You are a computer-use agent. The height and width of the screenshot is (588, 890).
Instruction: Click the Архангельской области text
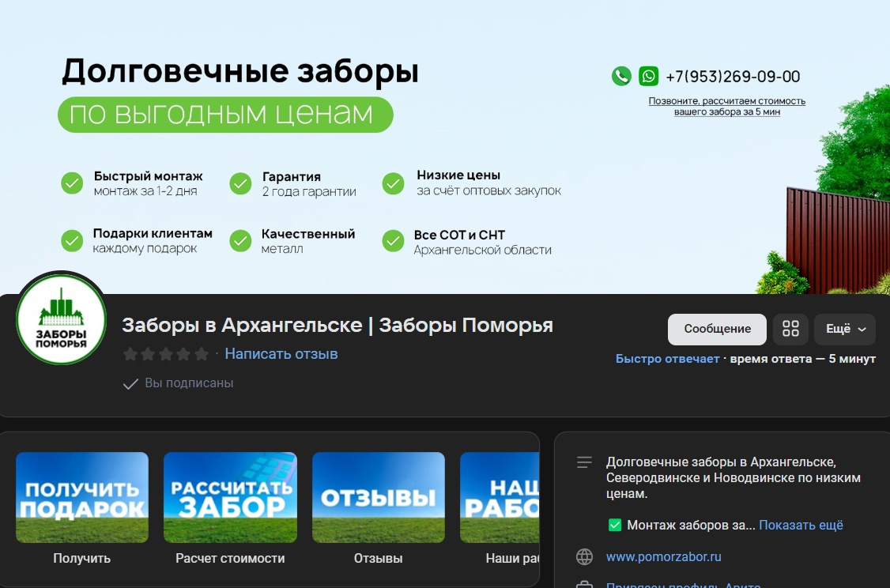pyautogui.click(x=482, y=250)
